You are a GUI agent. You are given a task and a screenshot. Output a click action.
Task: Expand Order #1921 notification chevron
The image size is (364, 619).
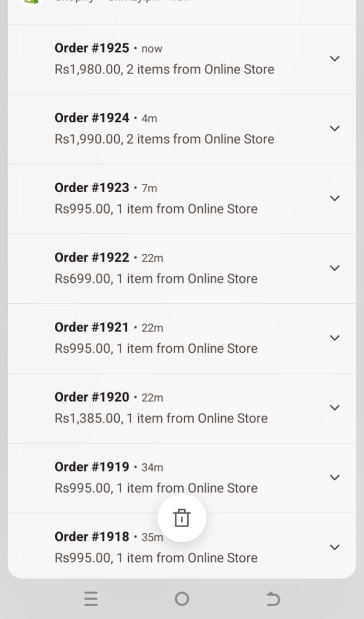(335, 338)
